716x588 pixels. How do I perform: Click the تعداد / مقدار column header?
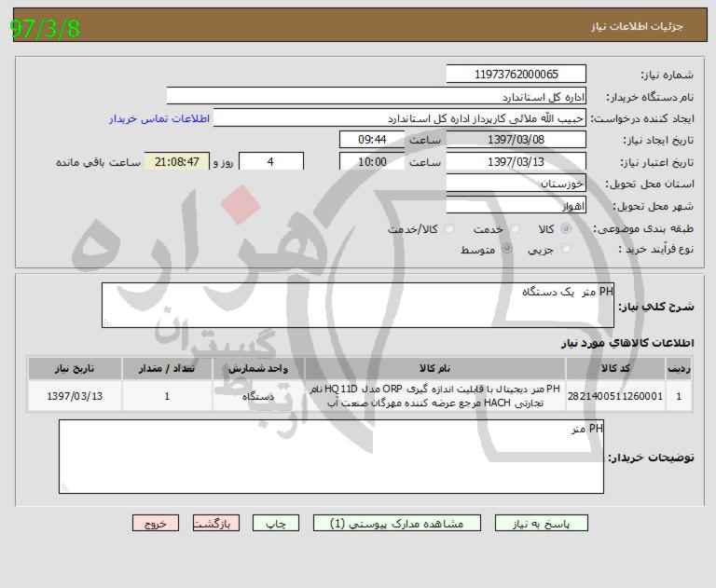click(167, 369)
